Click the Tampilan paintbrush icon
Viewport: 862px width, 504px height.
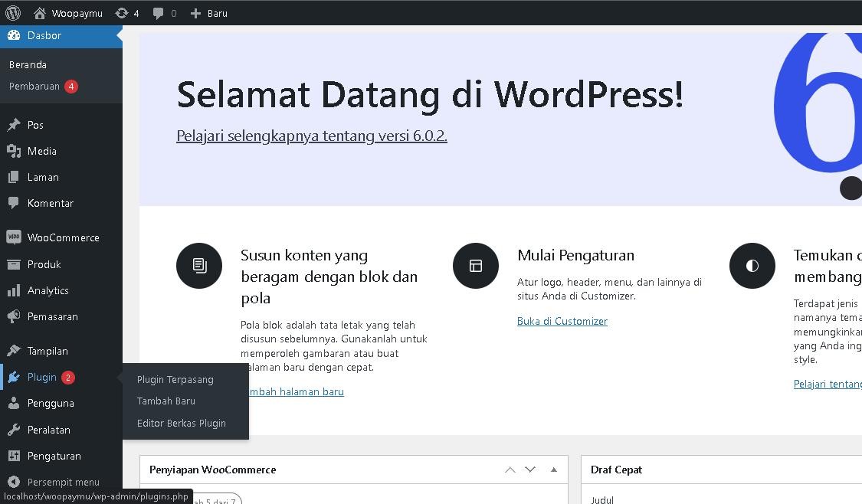[x=14, y=351]
